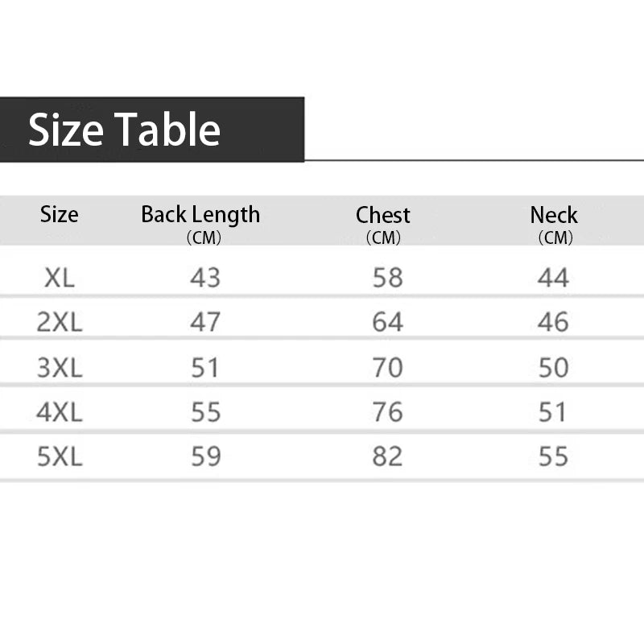This screenshot has height=644, width=644.
Task: Select 4XL chest value 76
Action: point(387,412)
